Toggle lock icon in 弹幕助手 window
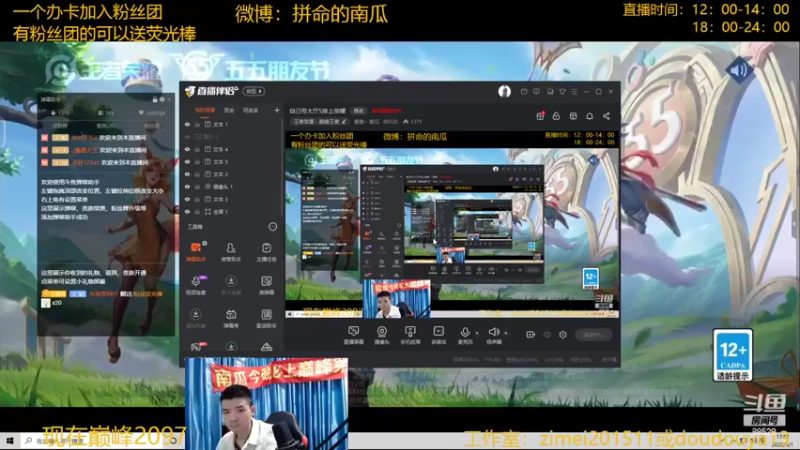The image size is (800, 450). pyautogui.click(x=155, y=99)
